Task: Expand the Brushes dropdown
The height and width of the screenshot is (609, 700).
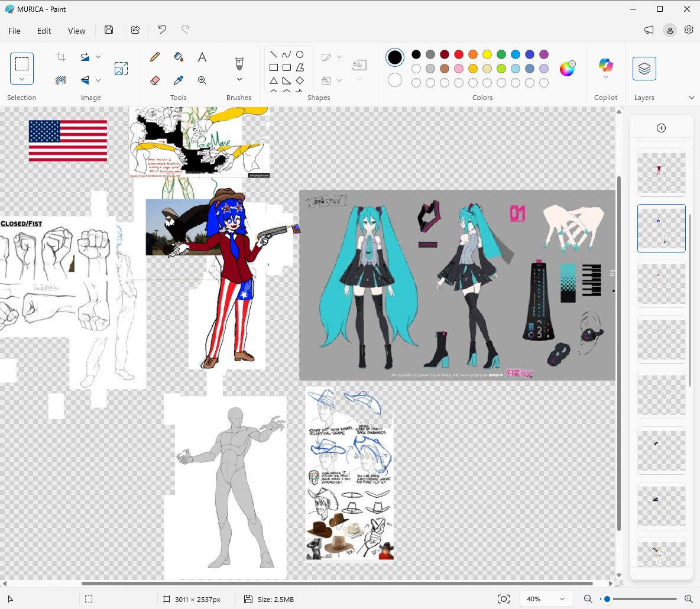Action: tap(239, 79)
